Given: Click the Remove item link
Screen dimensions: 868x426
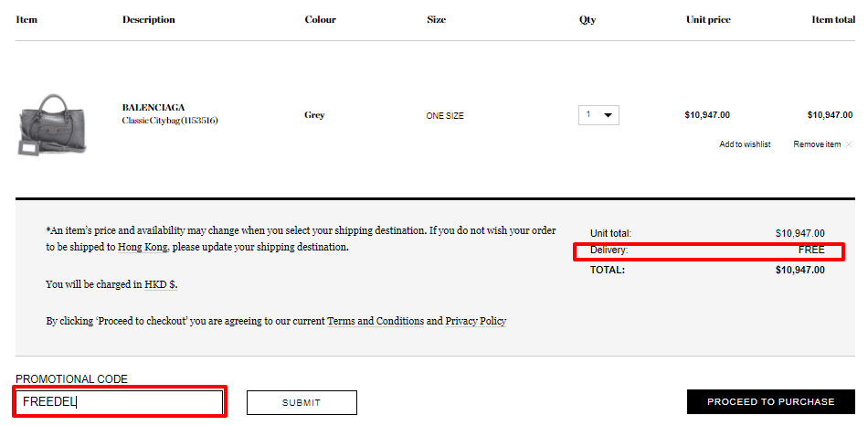Looking at the screenshot, I should 817,144.
